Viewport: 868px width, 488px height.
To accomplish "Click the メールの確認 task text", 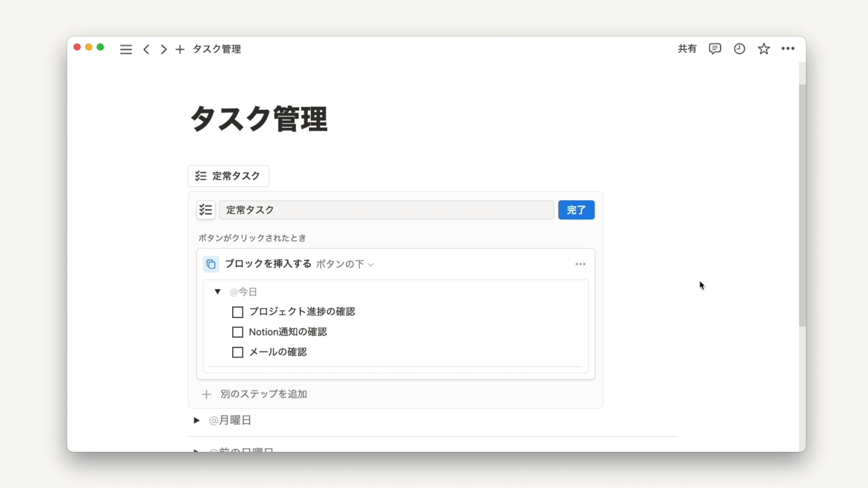I will tap(278, 352).
